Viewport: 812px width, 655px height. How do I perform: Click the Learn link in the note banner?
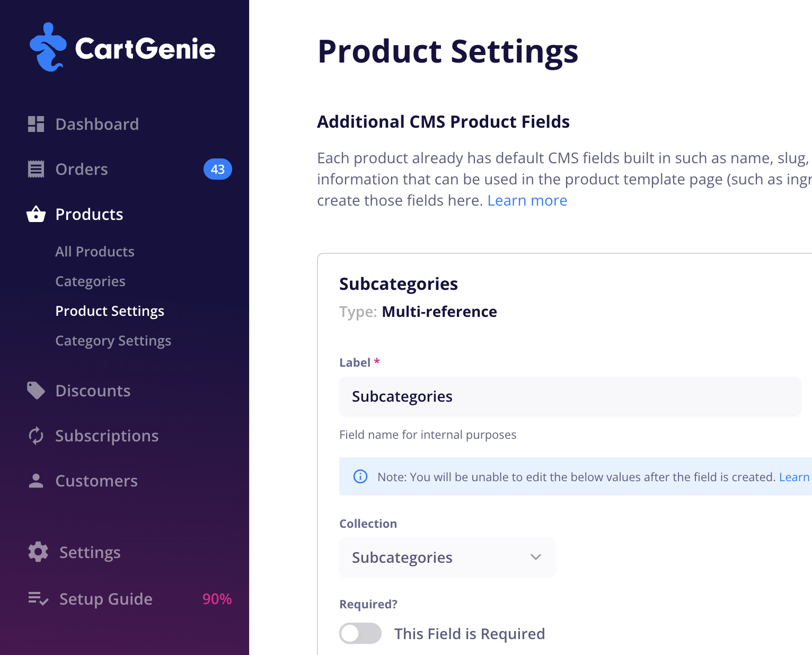coord(794,477)
